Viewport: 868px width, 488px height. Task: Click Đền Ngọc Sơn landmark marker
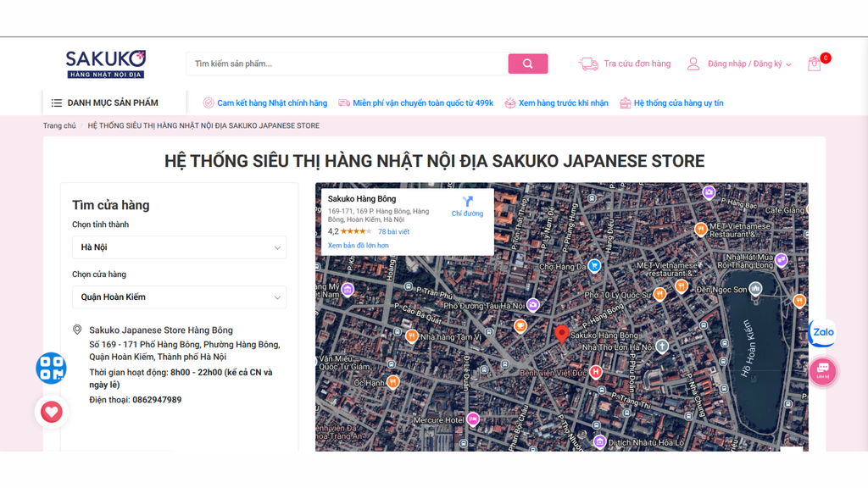click(755, 288)
